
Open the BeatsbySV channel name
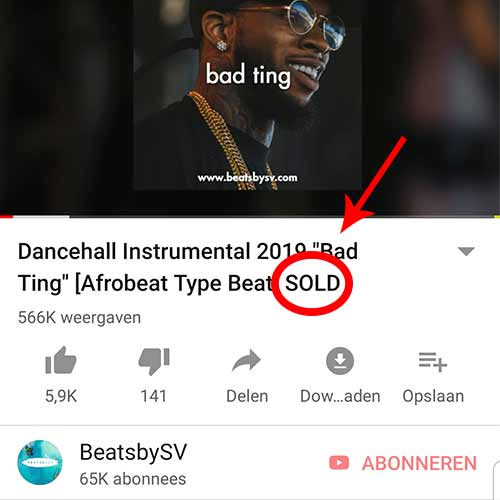[x=133, y=453]
